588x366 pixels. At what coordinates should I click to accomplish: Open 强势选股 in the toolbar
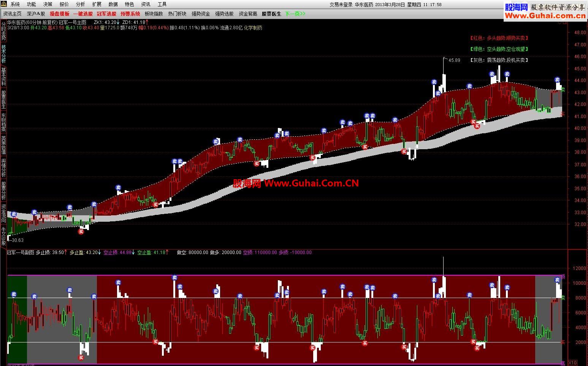[224, 14]
